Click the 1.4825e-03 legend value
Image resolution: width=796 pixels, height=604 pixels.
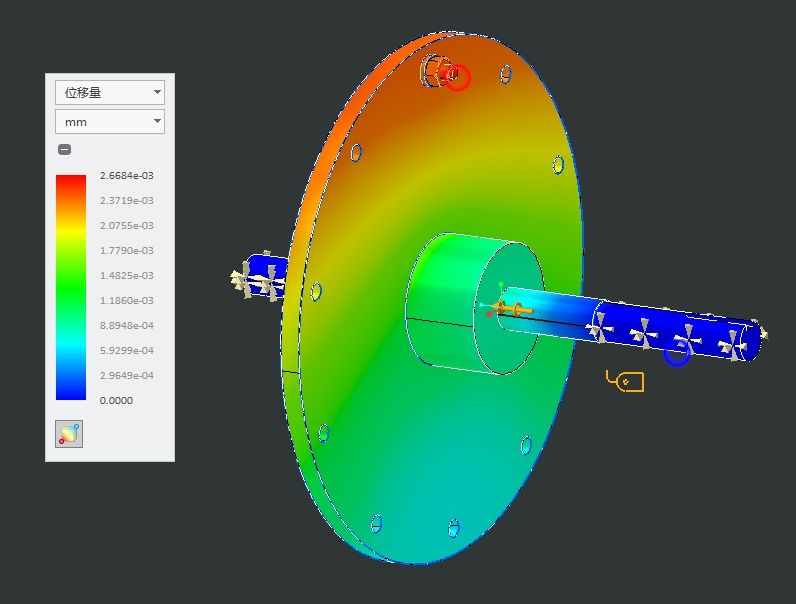pyautogui.click(x=126, y=276)
